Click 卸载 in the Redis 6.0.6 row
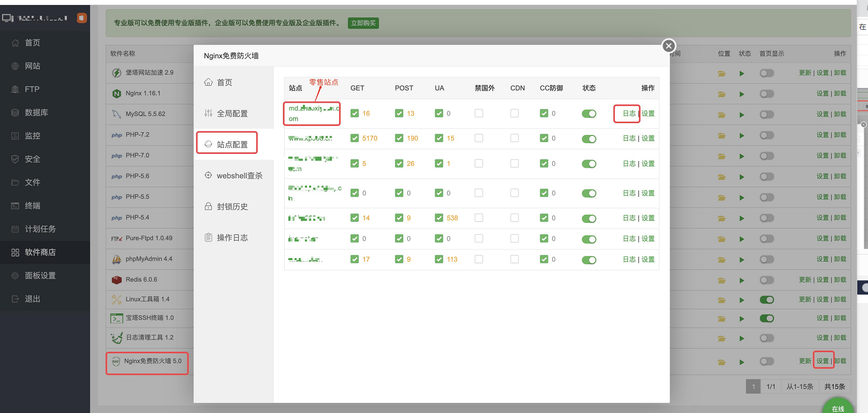 840,280
